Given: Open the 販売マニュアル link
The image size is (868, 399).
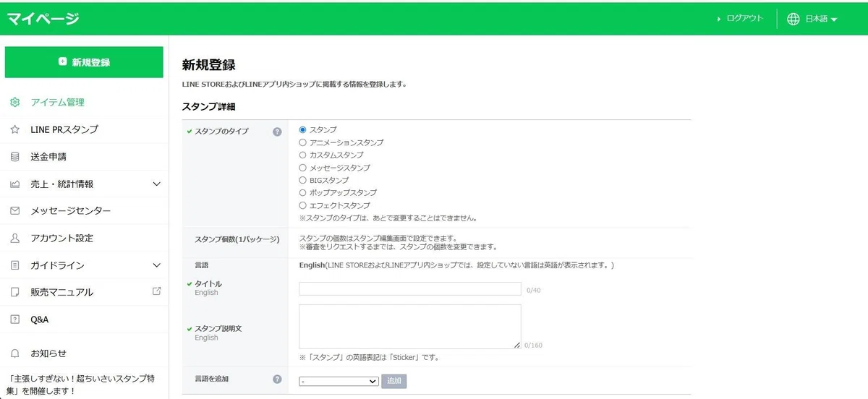Looking at the screenshot, I should (x=62, y=292).
